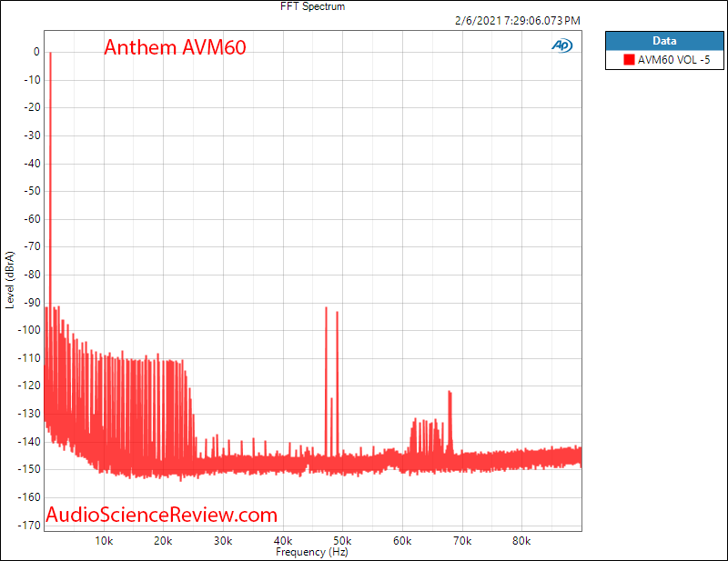
Task: Click the "-90" level tick label
Action: (x=32, y=302)
